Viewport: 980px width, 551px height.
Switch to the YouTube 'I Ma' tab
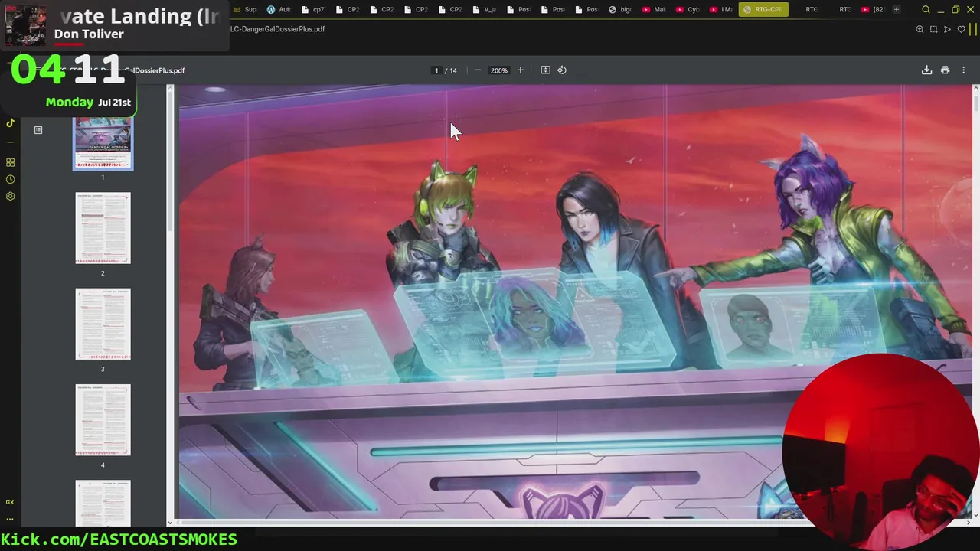click(x=722, y=9)
